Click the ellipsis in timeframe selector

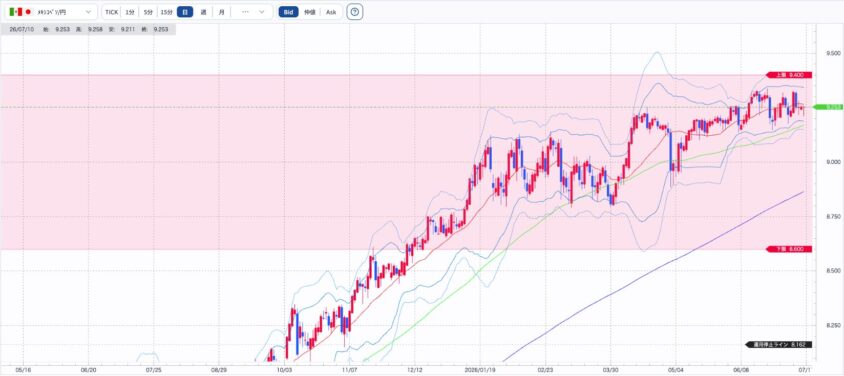245,12
